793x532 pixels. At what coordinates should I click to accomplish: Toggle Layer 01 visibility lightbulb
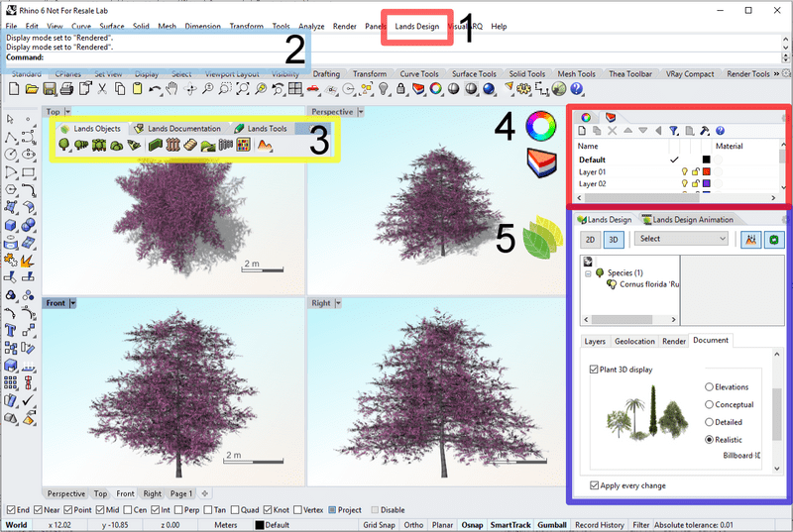tap(684, 171)
